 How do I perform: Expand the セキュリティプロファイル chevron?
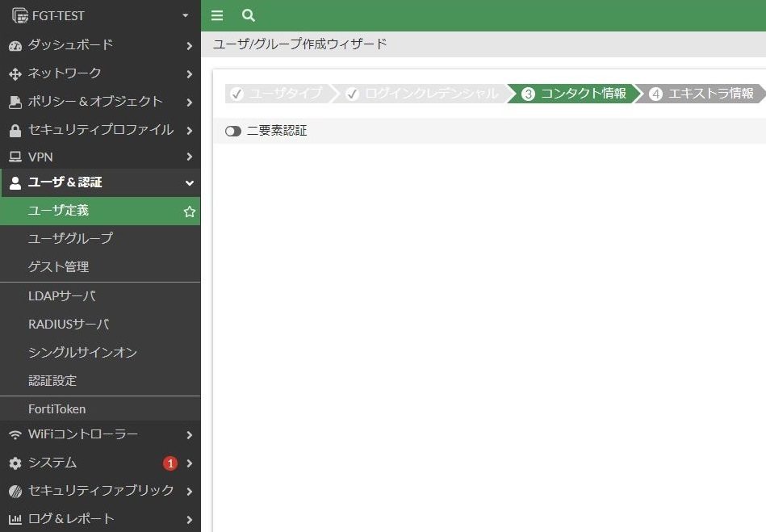(190, 131)
